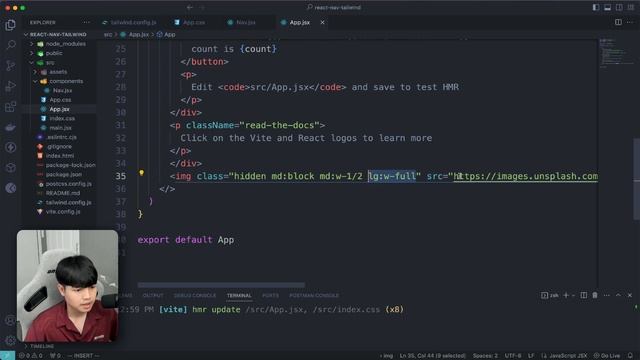The image size is (640, 360).
Task: Open index.css in the file tree
Action: click(62, 118)
